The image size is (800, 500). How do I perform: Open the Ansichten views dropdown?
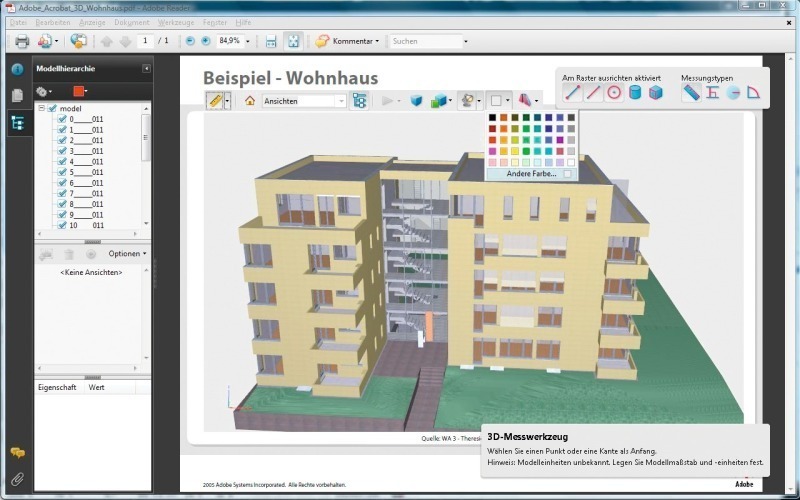(341, 101)
